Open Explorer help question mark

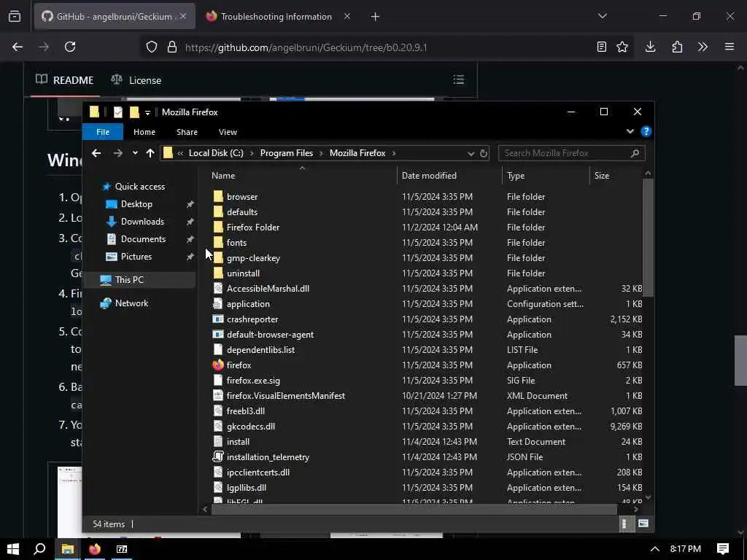coord(646,131)
